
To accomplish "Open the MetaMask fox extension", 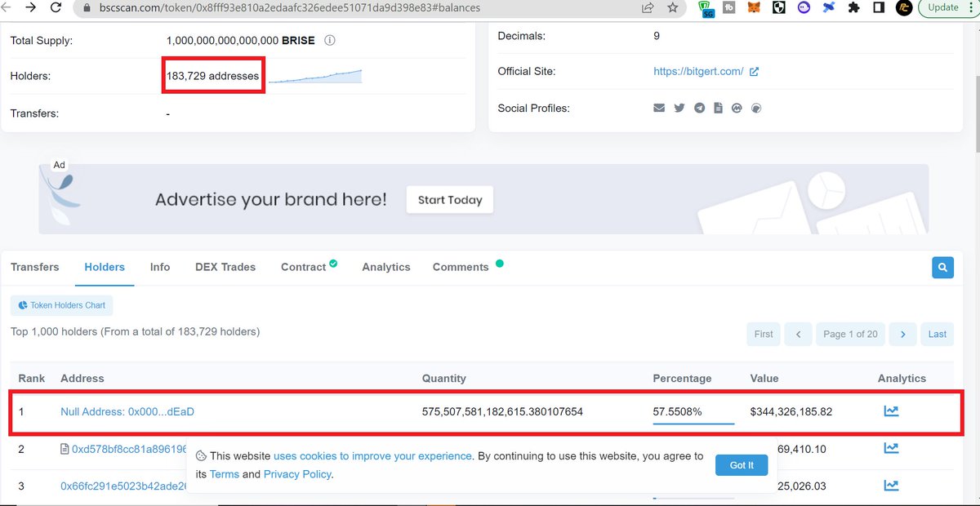I will click(x=755, y=7).
